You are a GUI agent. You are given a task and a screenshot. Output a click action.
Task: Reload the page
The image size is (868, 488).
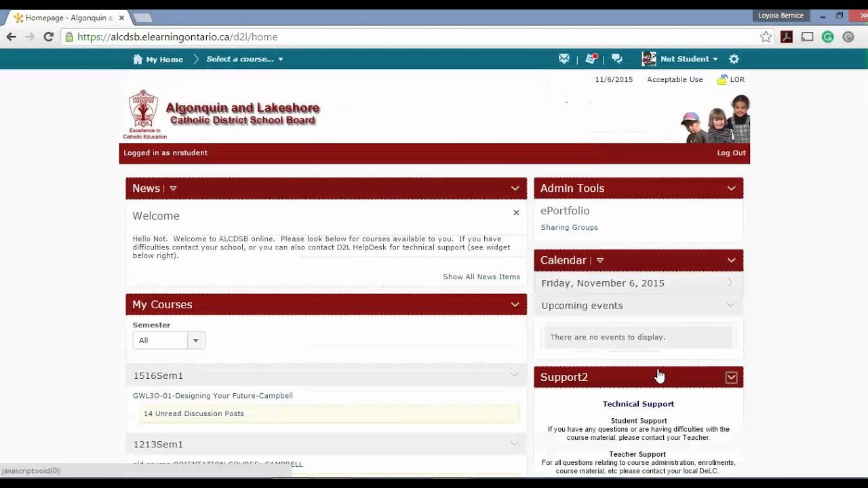pyautogui.click(x=49, y=37)
